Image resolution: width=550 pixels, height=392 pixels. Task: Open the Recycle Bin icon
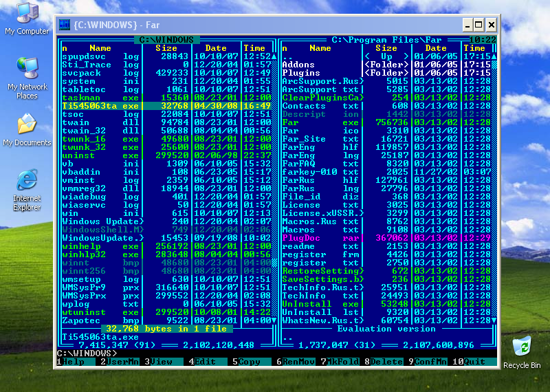click(x=522, y=352)
